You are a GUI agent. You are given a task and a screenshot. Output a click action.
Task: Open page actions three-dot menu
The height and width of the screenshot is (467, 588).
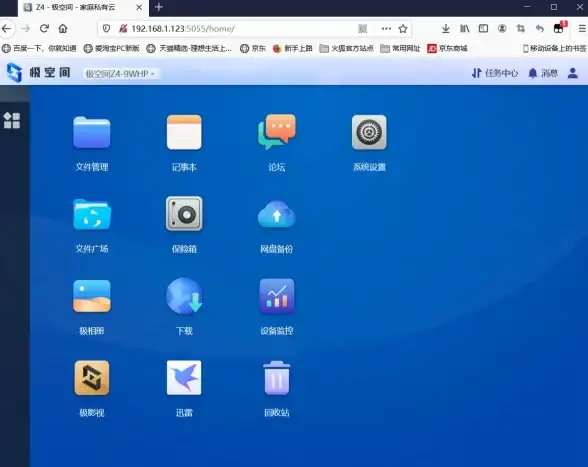(x=386, y=29)
